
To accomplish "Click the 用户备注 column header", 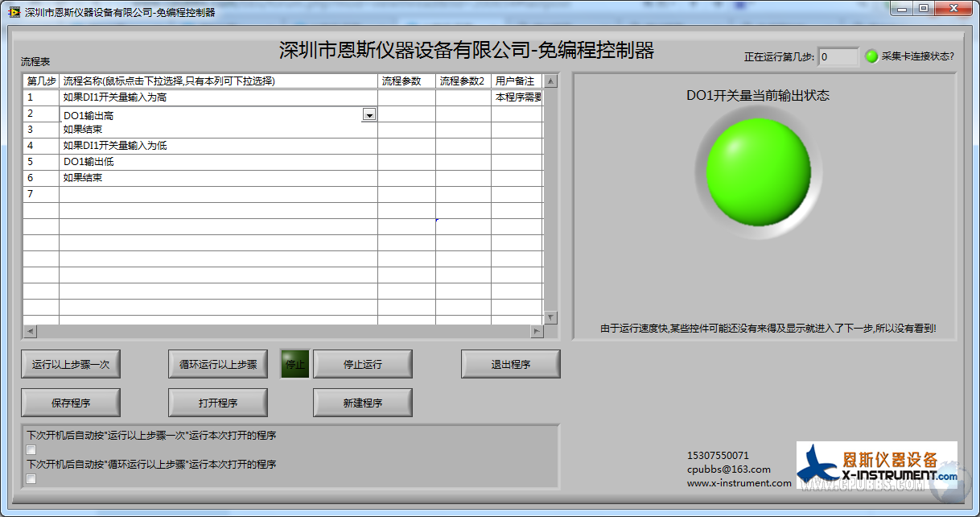I will [517, 81].
